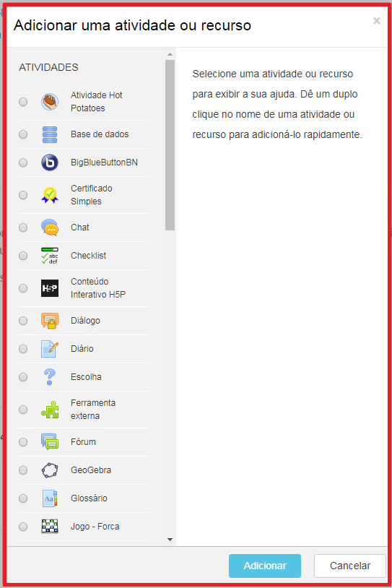Click the H5P interactive content icon
This screenshot has height=588, width=392.
[50, 288]
